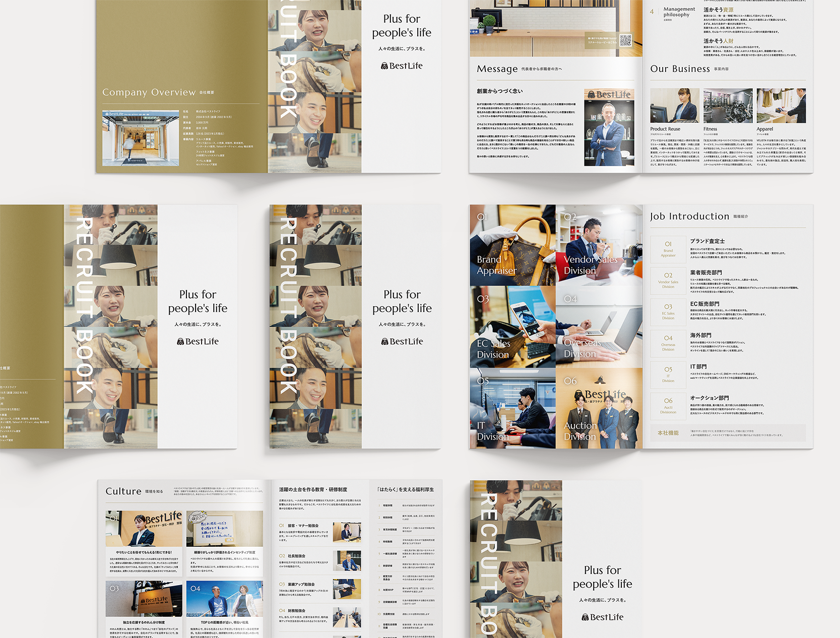Viewport: 840px width, 638px height.
Task: Open the Culture whiteboard photo
Action: (224, 528)
